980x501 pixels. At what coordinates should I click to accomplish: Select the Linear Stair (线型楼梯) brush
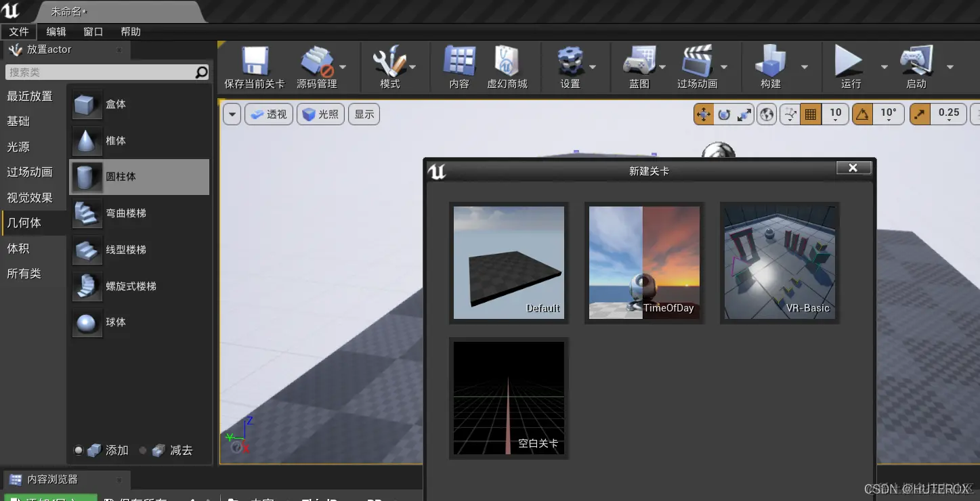click(140, 250)
